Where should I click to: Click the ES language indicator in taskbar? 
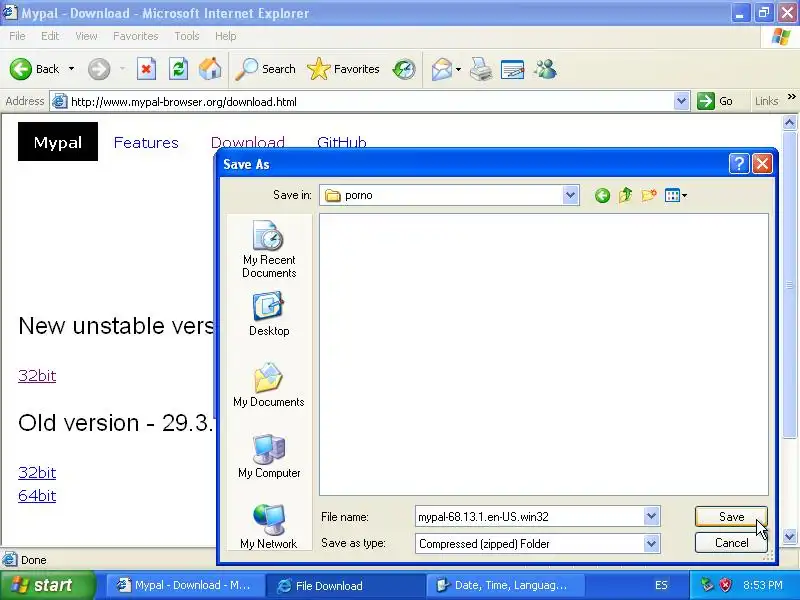661,585
